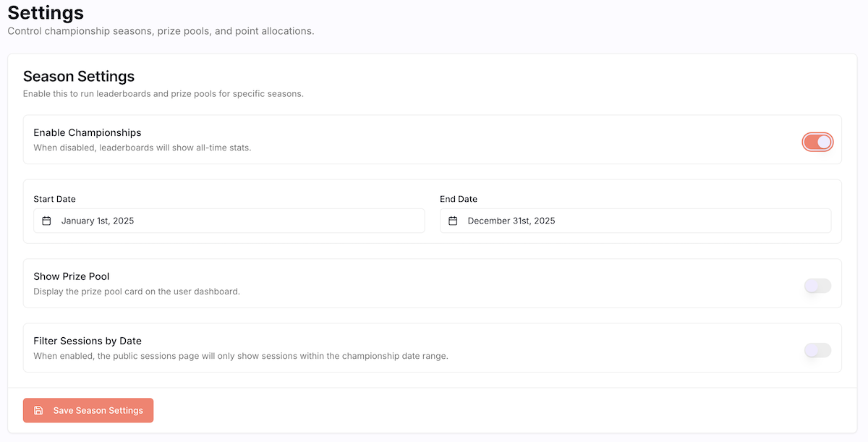Click the Season Settings section title
868x442 pixels.
click(x=79, y=76)
